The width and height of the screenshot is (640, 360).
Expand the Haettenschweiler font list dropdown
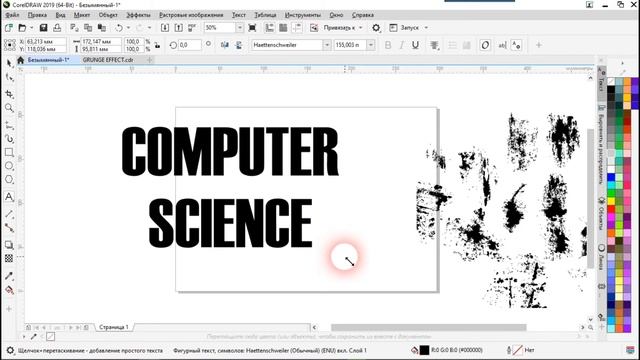(327, 45)
